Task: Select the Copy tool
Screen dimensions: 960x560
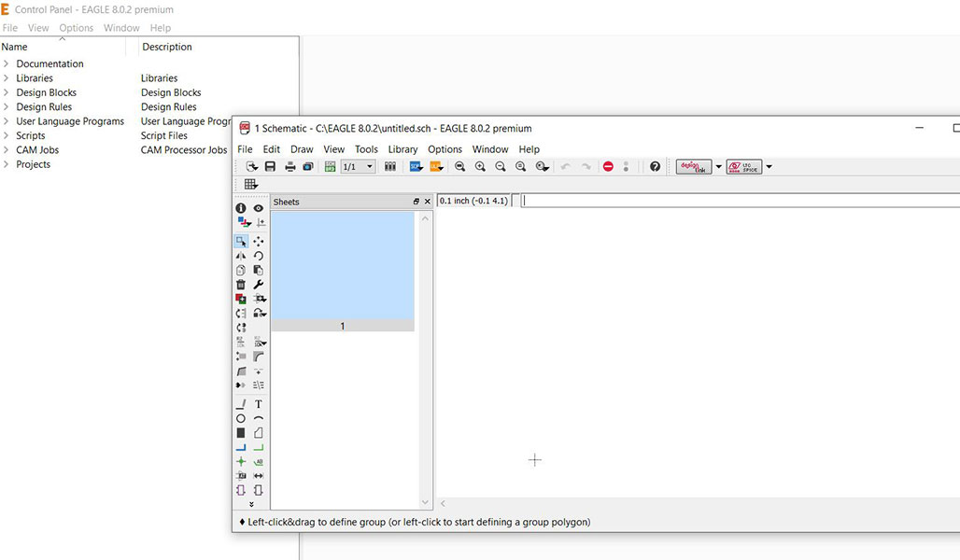Action: click(x=241, y=270)
